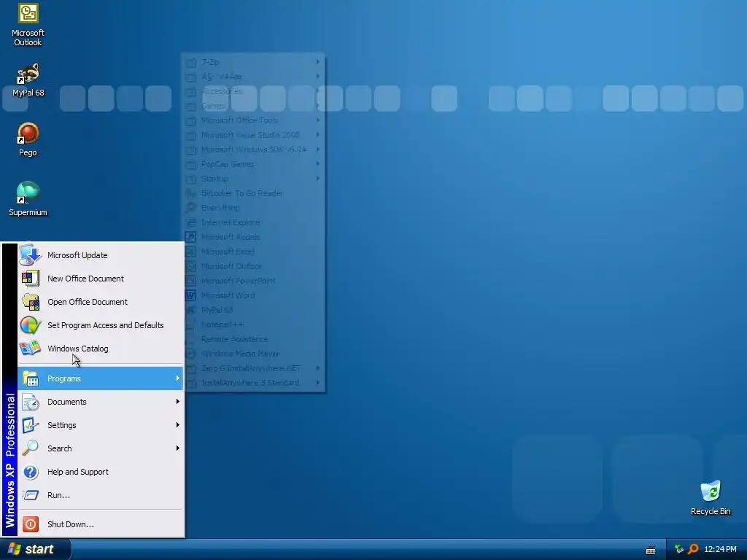Expand the Microsoft Office Tools folder

(x=254, y=120)
